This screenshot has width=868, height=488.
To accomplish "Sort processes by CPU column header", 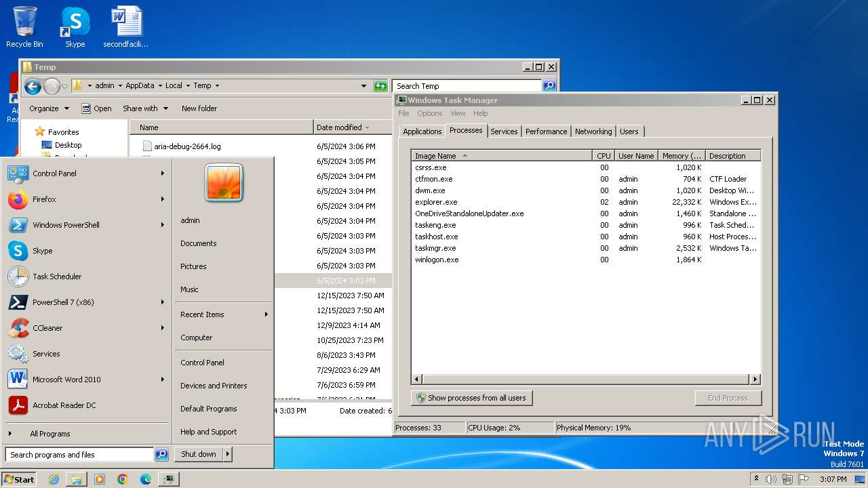I will [x=604, y=156].
